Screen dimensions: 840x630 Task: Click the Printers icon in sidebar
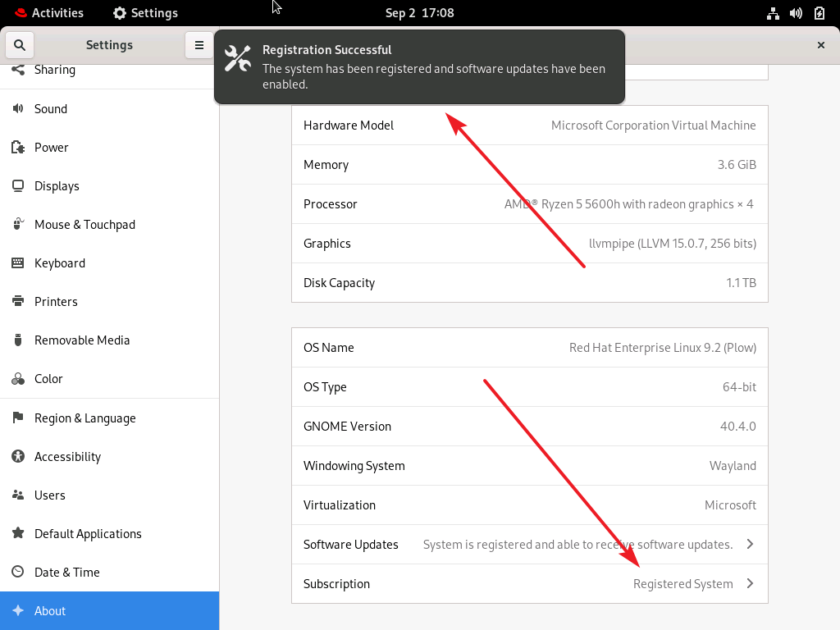[18, 302]
